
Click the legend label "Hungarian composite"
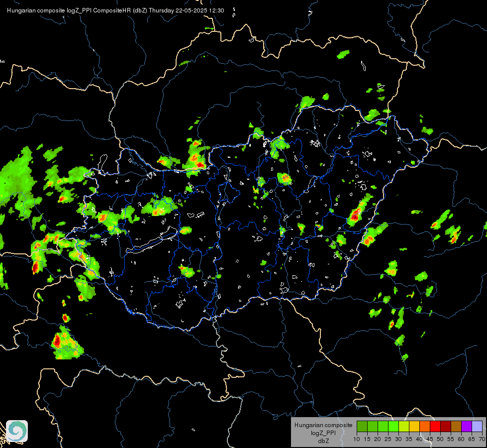[x=323, y=425]
